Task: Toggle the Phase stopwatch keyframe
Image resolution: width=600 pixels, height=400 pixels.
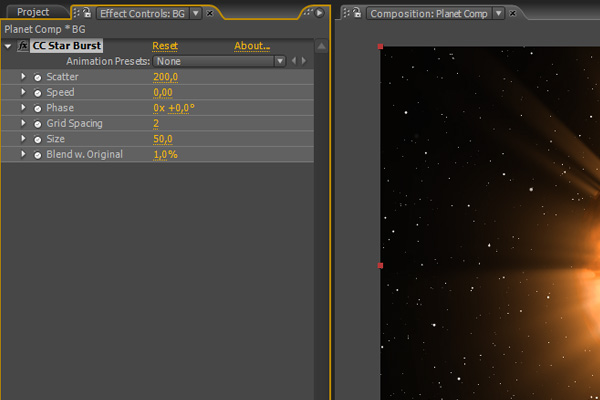Action: click(38, 108)
